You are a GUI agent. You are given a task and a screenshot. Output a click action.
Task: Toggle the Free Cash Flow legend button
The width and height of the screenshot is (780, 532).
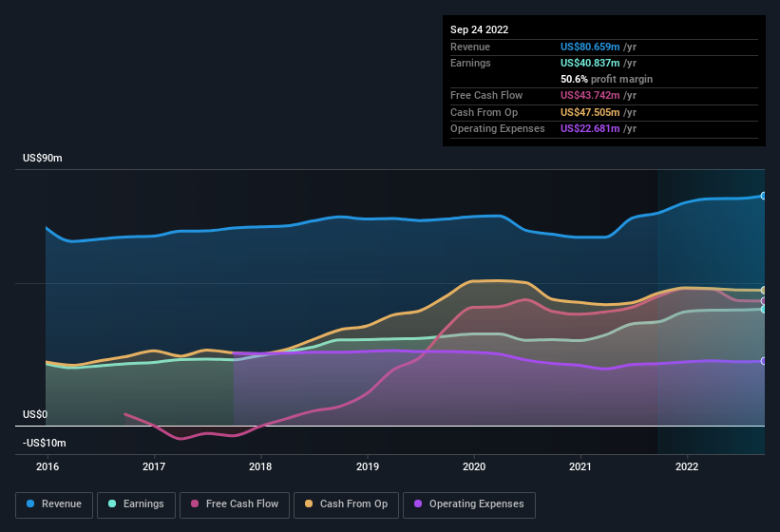click(x=235, y=504)
